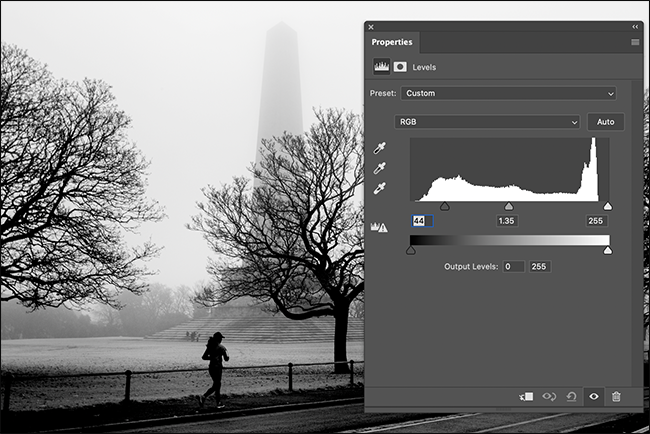
Task: Click the "Levels" label text
Action: [424, 67]
